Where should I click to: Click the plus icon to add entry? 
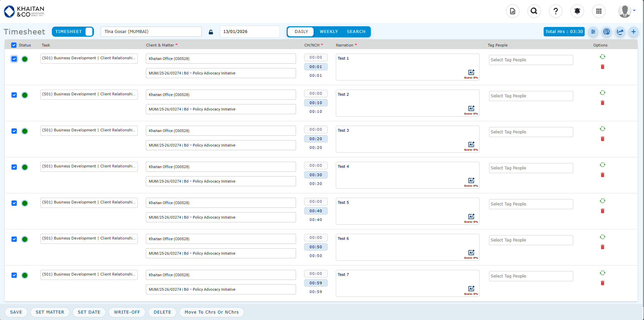tap(633, 32)
